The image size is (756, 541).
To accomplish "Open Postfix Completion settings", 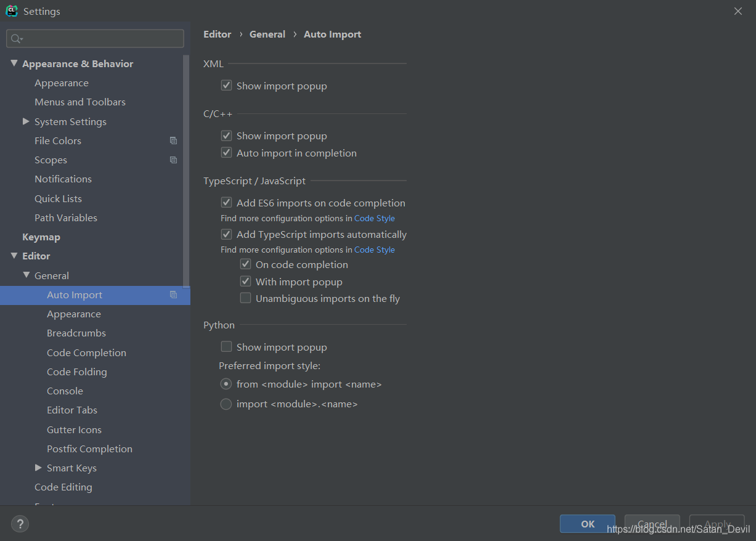I will [89, 449].
